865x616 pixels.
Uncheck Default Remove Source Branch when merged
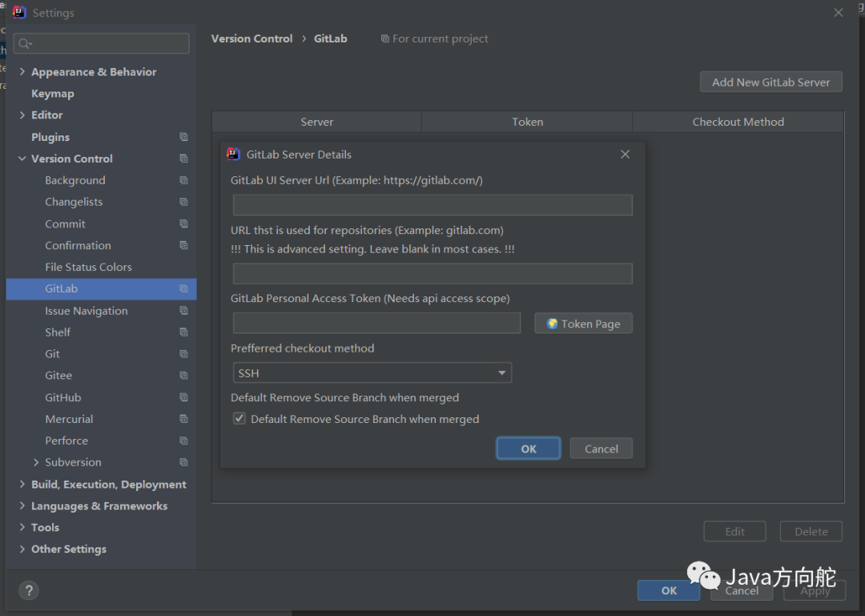(x=239, y=418)
